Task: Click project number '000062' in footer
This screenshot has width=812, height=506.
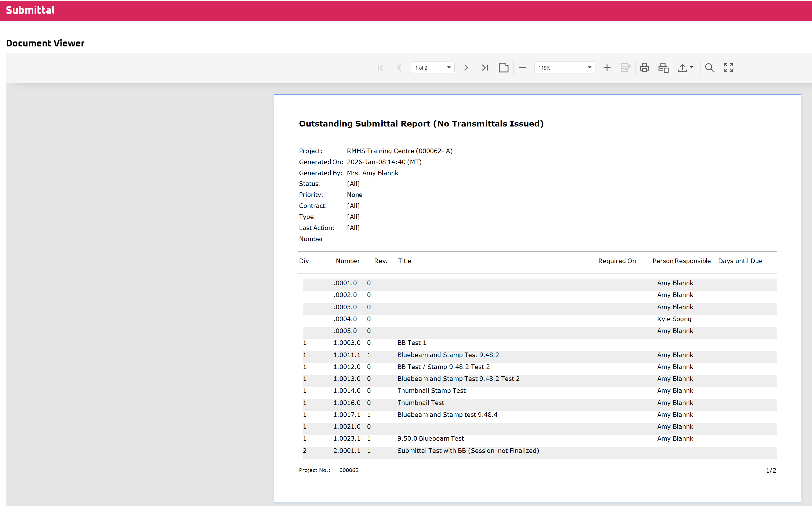Action: click(x=349, y=470)
